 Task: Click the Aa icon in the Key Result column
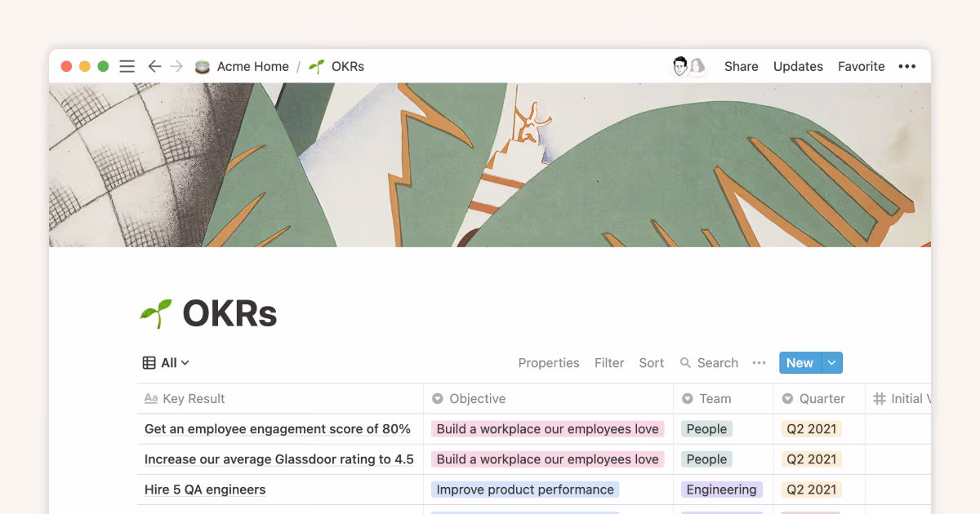click(x=151, y=398)
